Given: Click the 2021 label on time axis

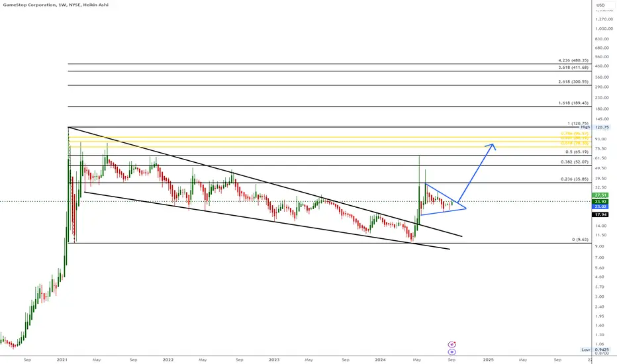Looking at the screenshot, I should [62, 359].
